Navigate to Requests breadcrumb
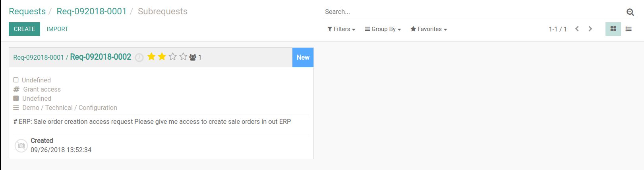The width and height of the screenshot is (644, 170). pyautogui.click(x=27, y=12)
